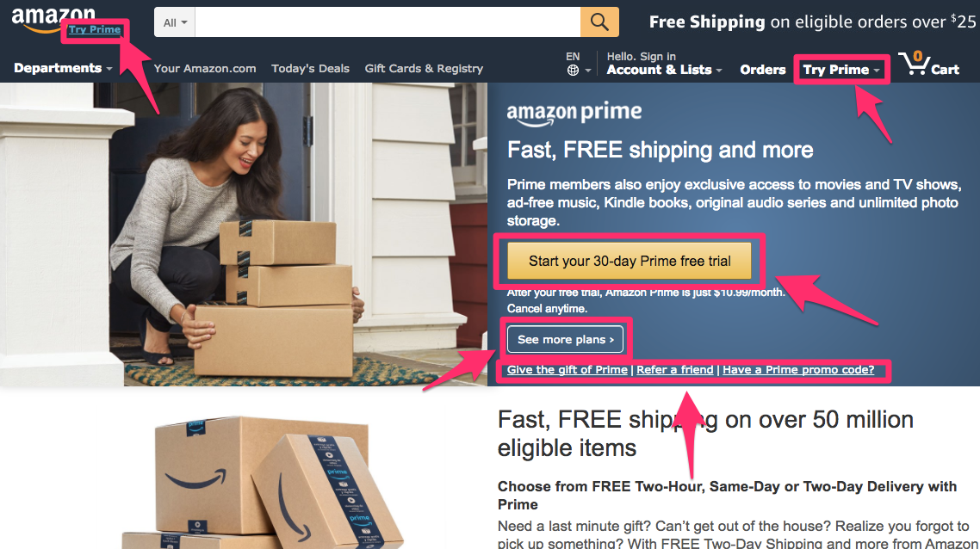Follow the Give the gift of Prime link
Image resolution: width=980 pixels, height=549 pixels.
pos(567,370)
